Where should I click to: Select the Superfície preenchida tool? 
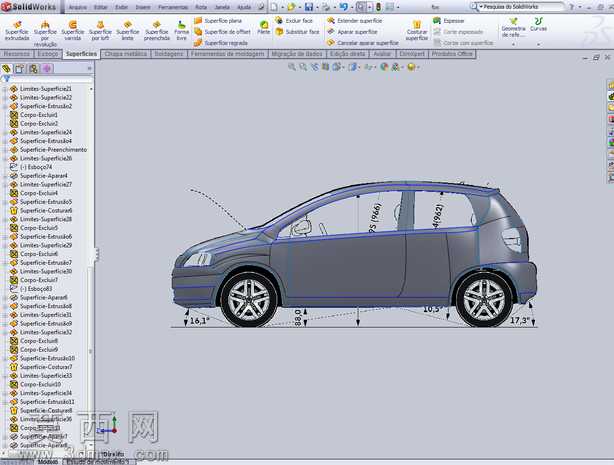[x=157, y=31]
